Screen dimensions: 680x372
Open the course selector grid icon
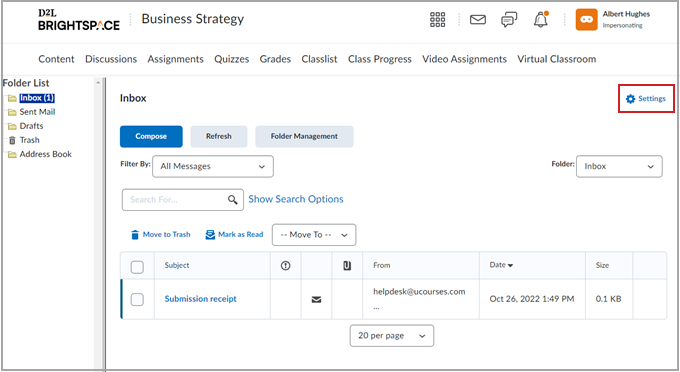click(437, 20)
